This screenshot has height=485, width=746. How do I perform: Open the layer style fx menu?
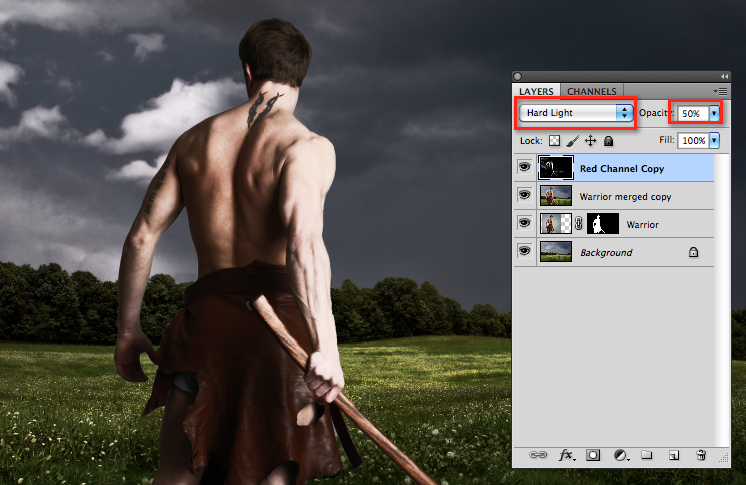coord(566,455)
